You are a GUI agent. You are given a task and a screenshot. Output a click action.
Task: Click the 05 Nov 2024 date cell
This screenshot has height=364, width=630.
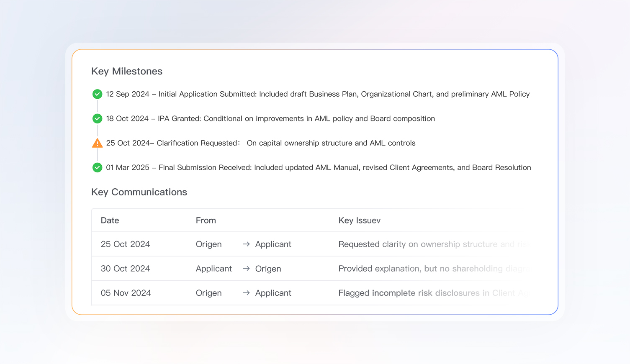tap(126, 293)
